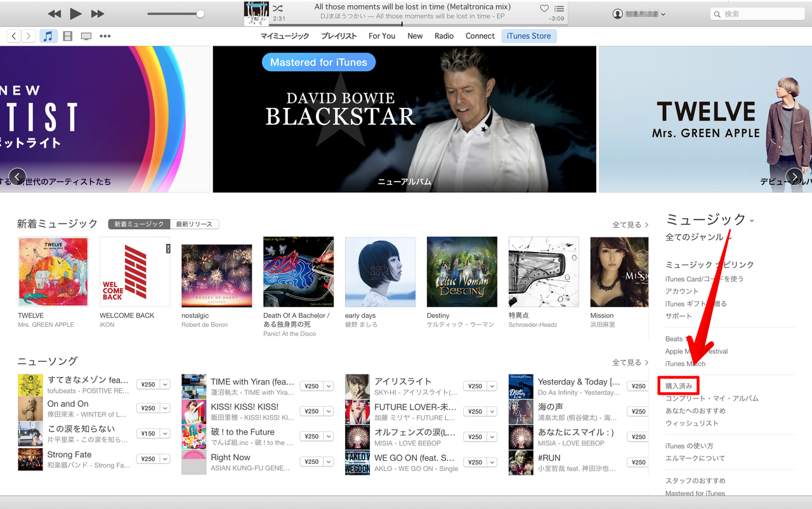
Task: Open early days album cover
Action: pos(380,272)
